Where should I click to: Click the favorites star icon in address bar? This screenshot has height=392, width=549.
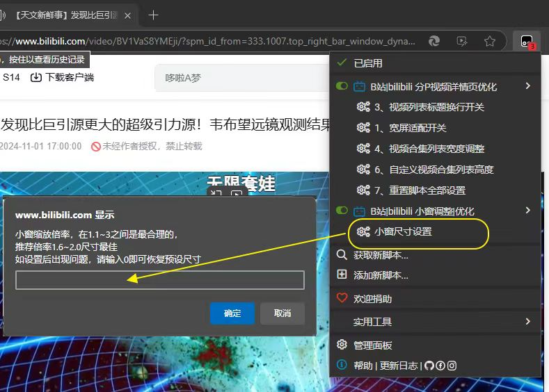click(x=490, y=41)
